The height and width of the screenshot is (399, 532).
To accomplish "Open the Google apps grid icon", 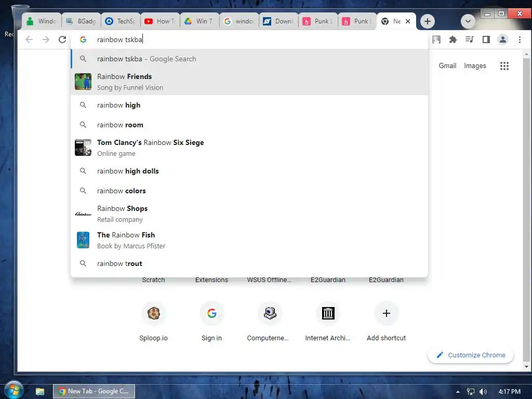I will pyautogui.click(x=504, y=66).
